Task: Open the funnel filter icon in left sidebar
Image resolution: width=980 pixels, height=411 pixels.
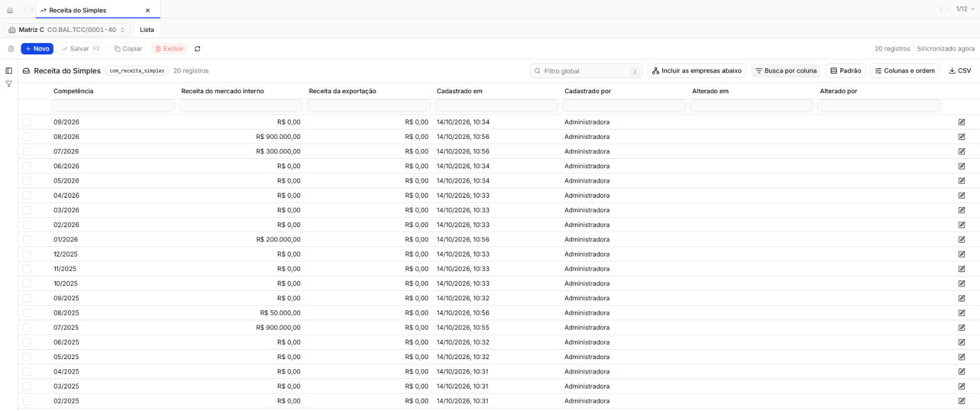Action: pos(9,84)
